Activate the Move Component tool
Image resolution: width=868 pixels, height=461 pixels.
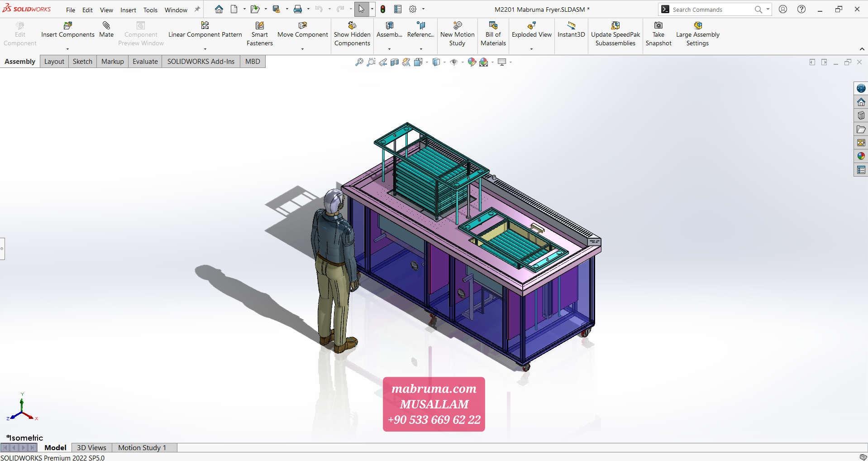coord(303,30)
